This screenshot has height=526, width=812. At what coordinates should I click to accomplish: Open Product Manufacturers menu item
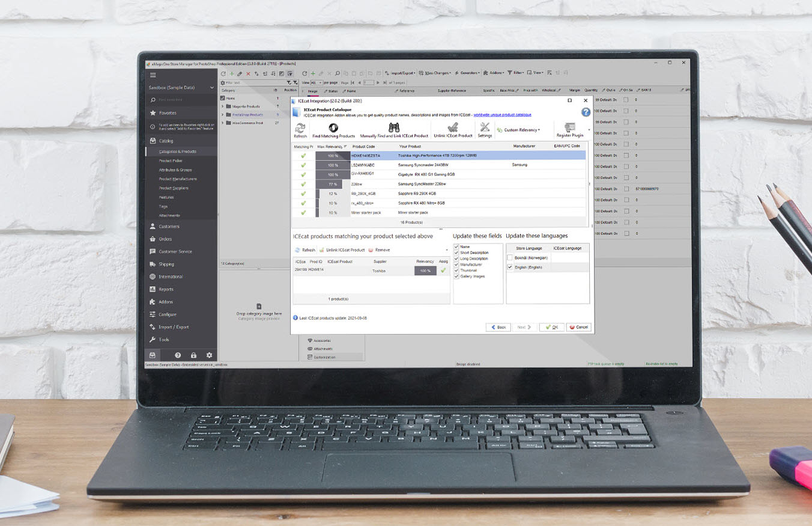(x=178, y=179)
